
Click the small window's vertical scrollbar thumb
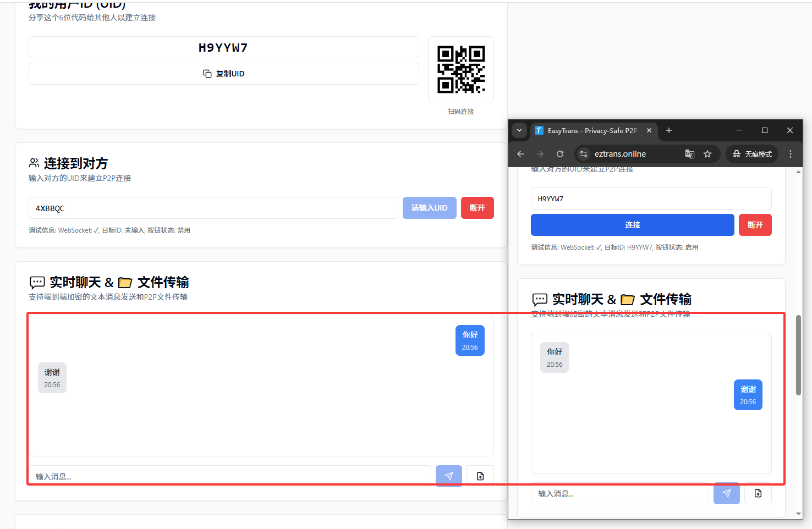798,355
